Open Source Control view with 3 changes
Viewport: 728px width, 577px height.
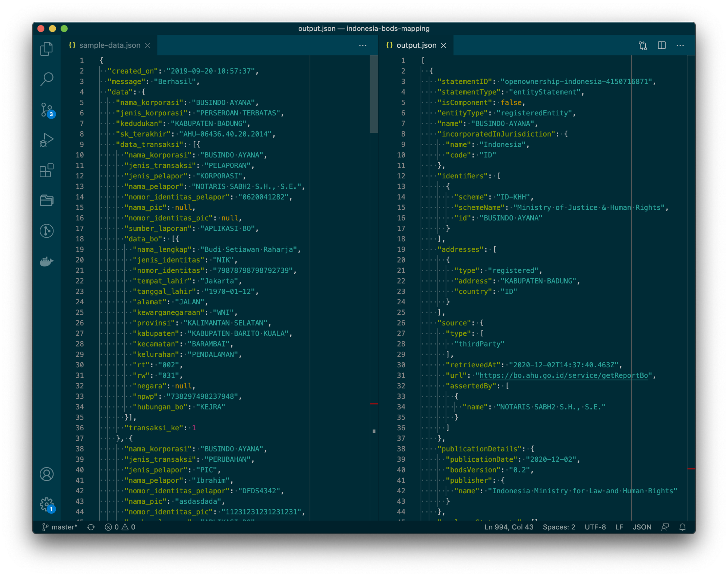point(47,110)
